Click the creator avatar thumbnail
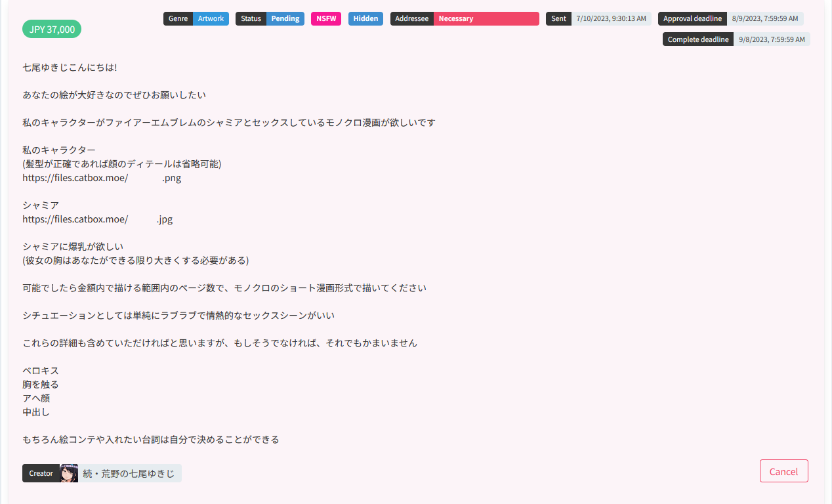Screen dimensions: 832x504 [x=69, y=473]
